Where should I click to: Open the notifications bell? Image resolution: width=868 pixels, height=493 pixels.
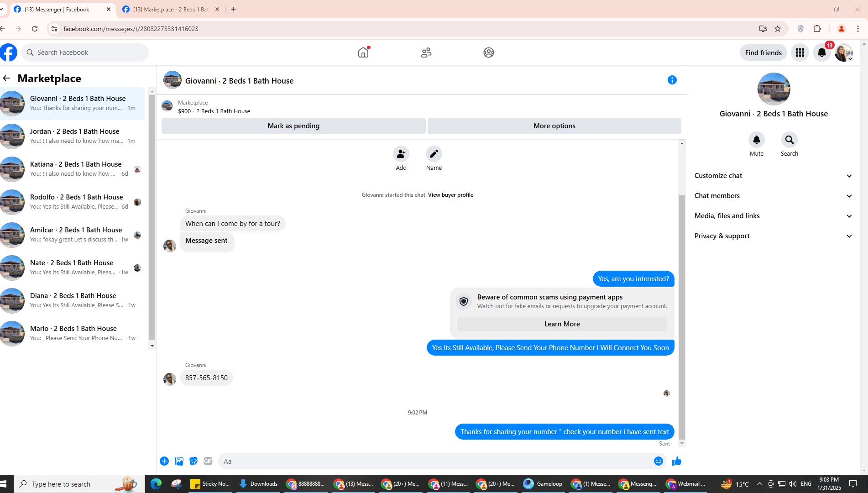[x=821, y=52]
